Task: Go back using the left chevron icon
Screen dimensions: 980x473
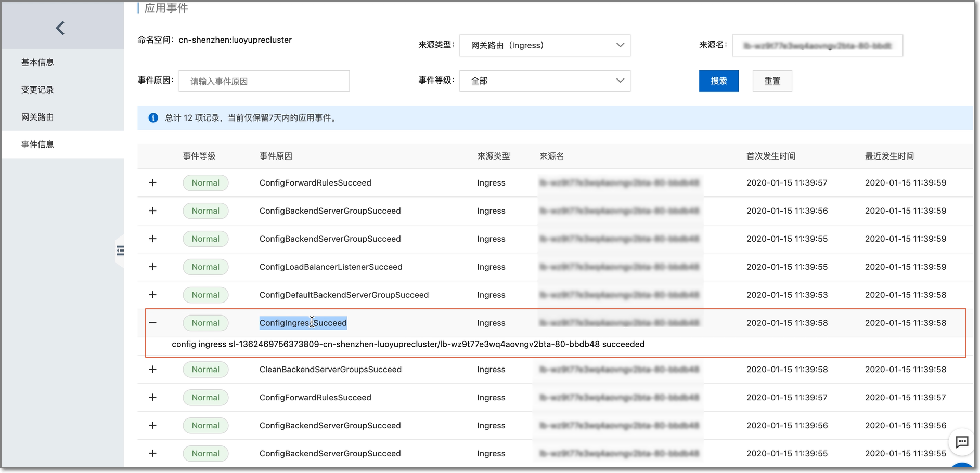Action: pyautogui.click(x=60, y=28)
